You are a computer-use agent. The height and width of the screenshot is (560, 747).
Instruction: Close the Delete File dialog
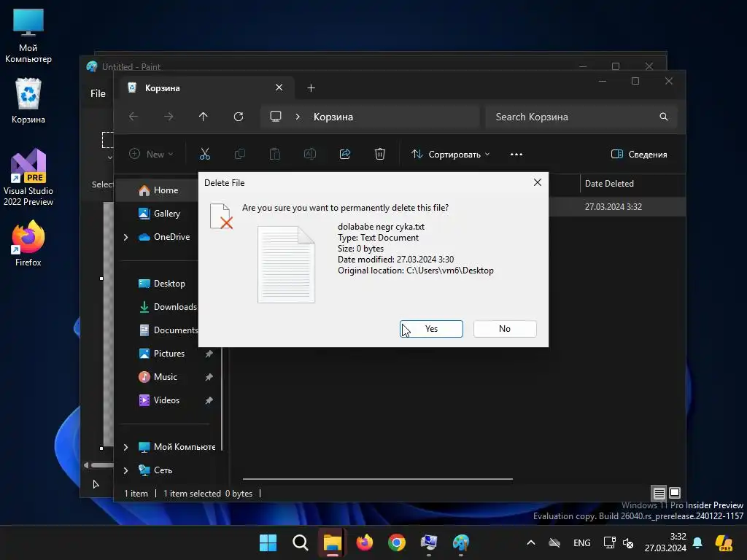pyautogui.click(x=538, y=182)
